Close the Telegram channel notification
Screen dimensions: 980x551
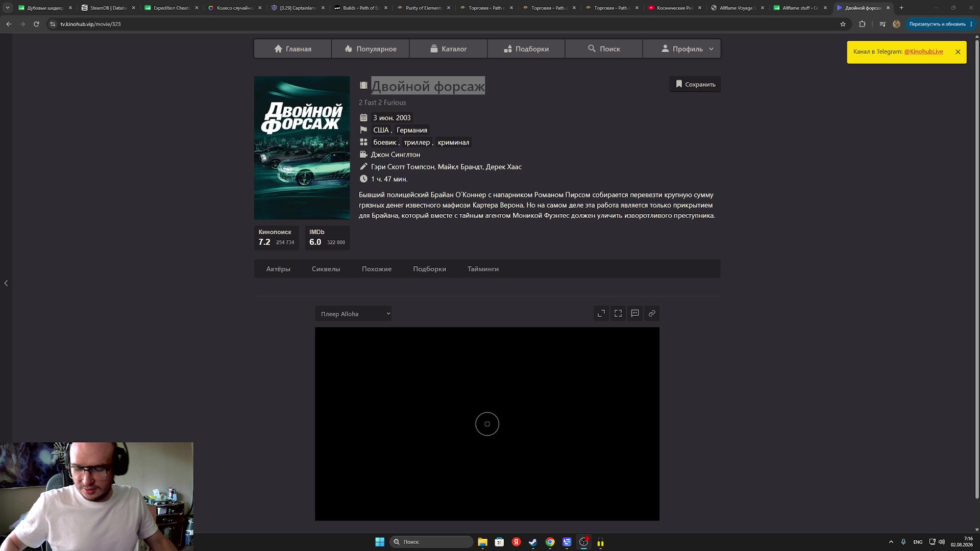958,52
